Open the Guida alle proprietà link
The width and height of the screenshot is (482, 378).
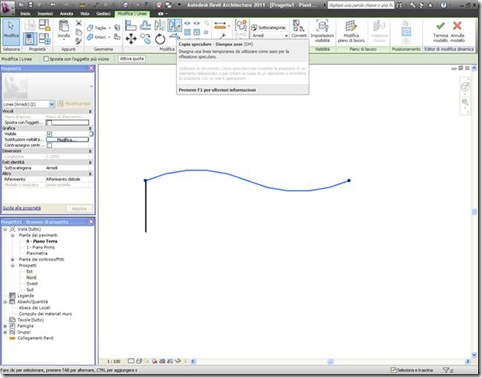click(22, 208)
